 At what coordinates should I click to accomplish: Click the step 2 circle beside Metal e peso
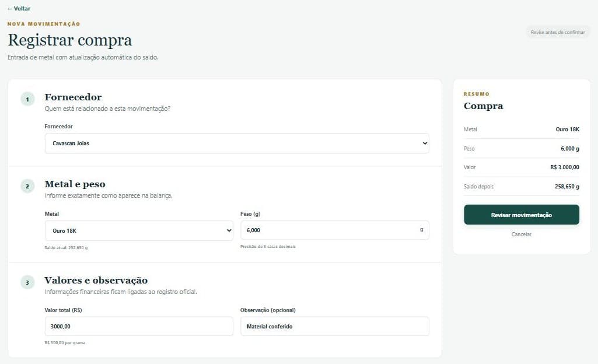point(27,186)
